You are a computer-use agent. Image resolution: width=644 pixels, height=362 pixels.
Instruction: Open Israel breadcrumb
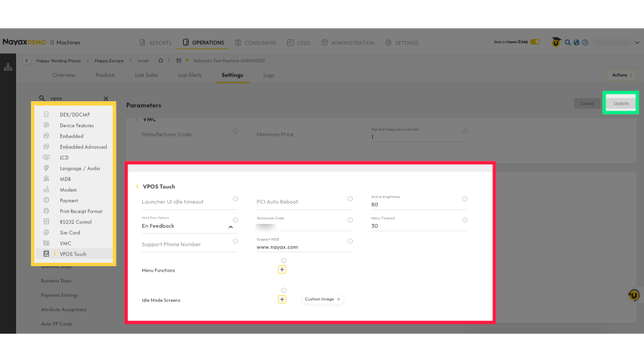point(143,61)
